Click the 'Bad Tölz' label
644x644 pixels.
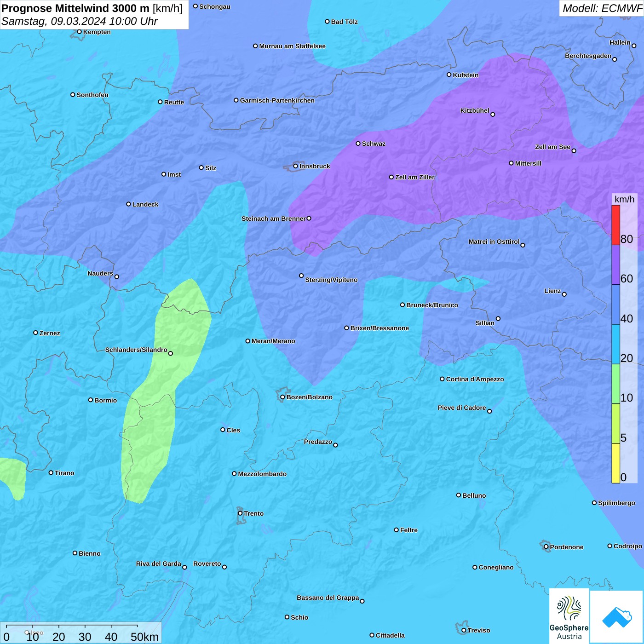[344, 22]
